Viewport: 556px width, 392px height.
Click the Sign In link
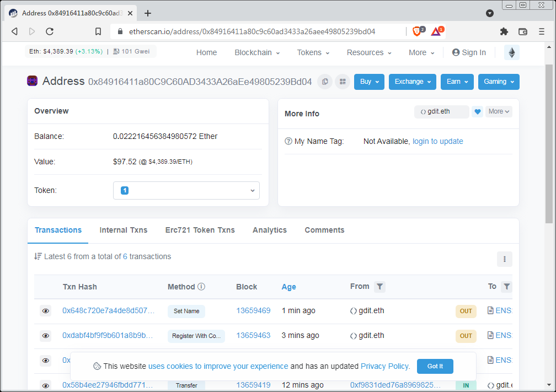[469, 52]
